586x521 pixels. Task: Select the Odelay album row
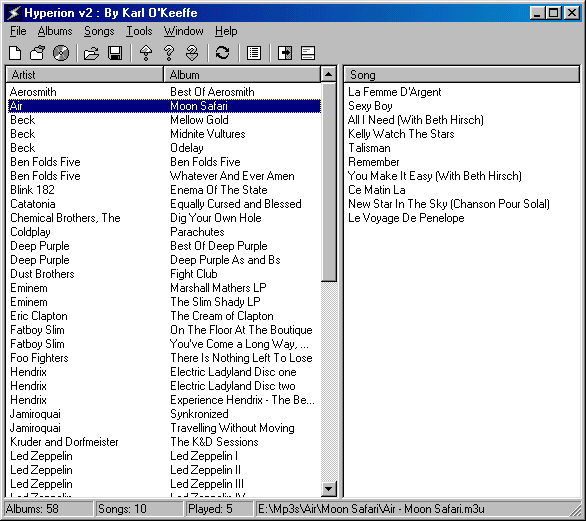[x=164, y=148]
